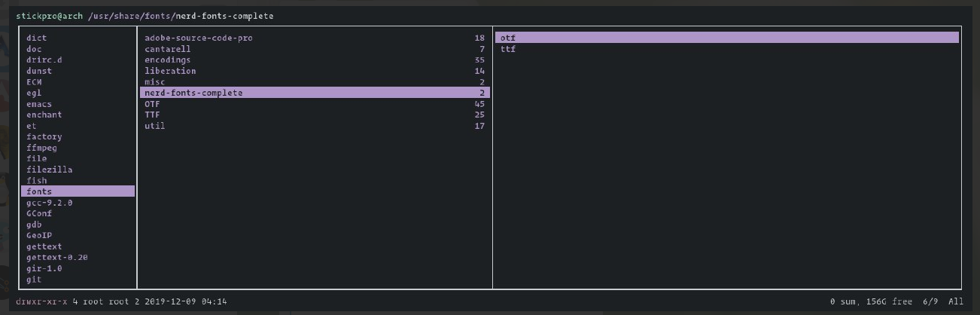Click the item count 55 for encodings
This screenshot has width=980, height=315.
coord(479,60)
